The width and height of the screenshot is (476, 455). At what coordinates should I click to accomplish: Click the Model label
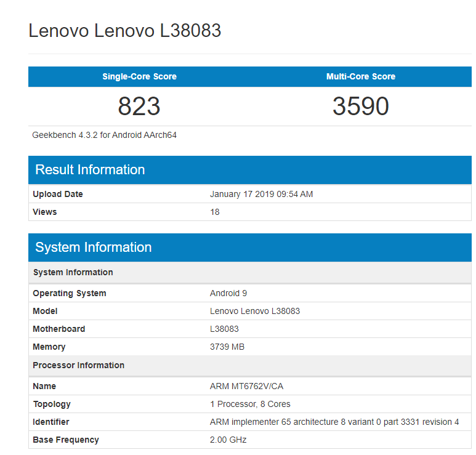coord(45,311)
